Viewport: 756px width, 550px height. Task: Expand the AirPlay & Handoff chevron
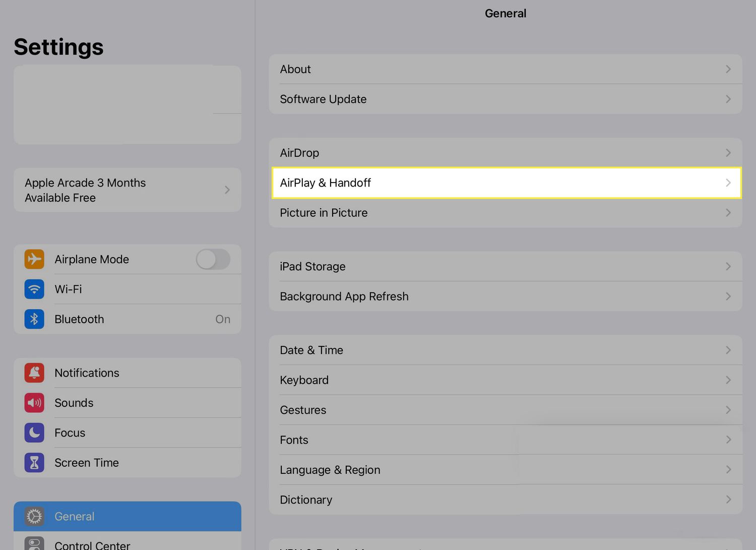[x=728, y=183]
